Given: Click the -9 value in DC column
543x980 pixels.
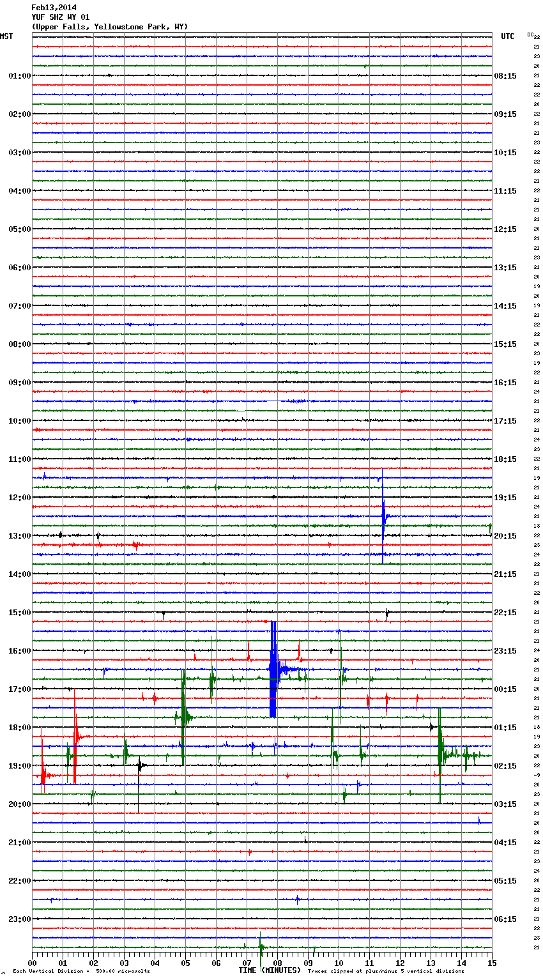Looking at the screenshot, I should (537, 775).
